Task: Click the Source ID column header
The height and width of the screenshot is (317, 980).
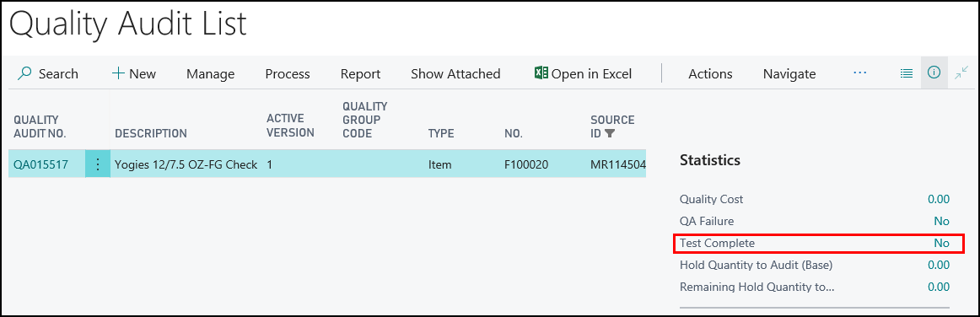Action: click(x=612, y=126)
